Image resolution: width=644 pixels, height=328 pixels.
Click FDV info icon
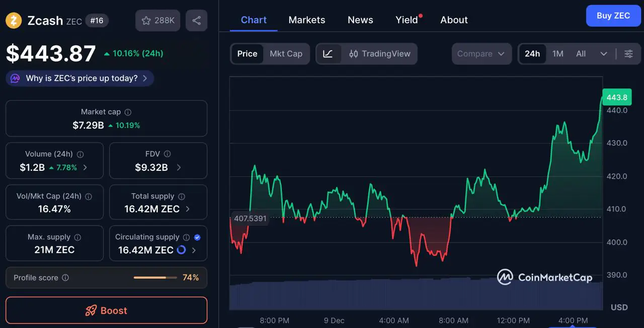(x=168, y=154)
